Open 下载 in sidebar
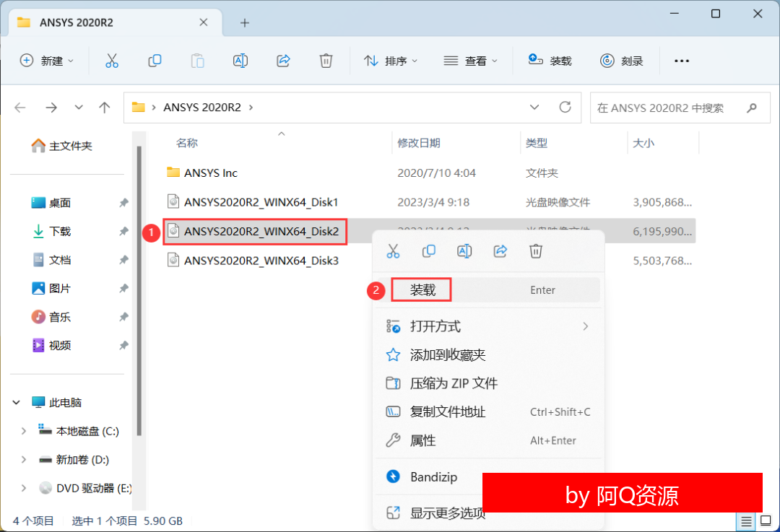Image resolution: width=780 pixels, height=532 pixels. coord(51,231)
